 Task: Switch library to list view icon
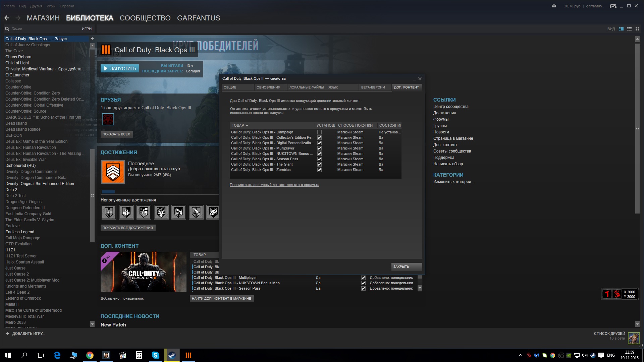(629, 29)
